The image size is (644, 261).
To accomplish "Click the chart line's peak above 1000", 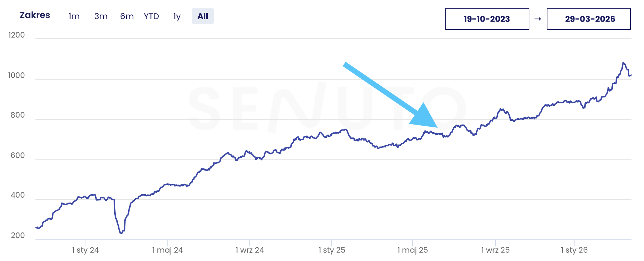I will tap(624, 63).
